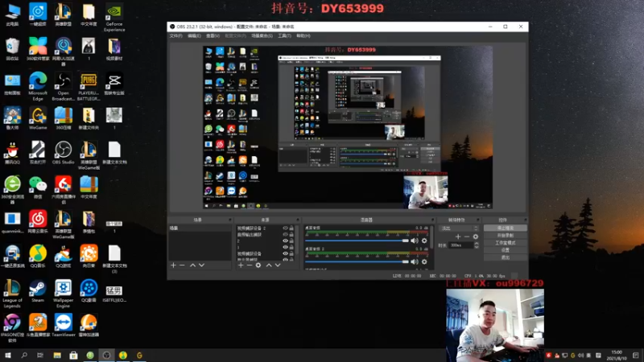Toggle the lock for 音频输出捕获 source
644x362 pixels.
[x=291, y=234]
